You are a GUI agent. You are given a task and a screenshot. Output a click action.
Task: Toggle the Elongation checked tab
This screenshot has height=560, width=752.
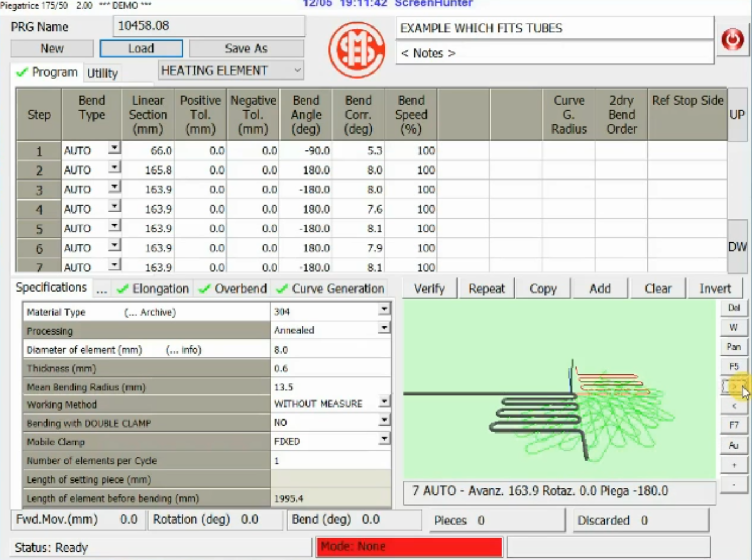click(x=153, y=289)
